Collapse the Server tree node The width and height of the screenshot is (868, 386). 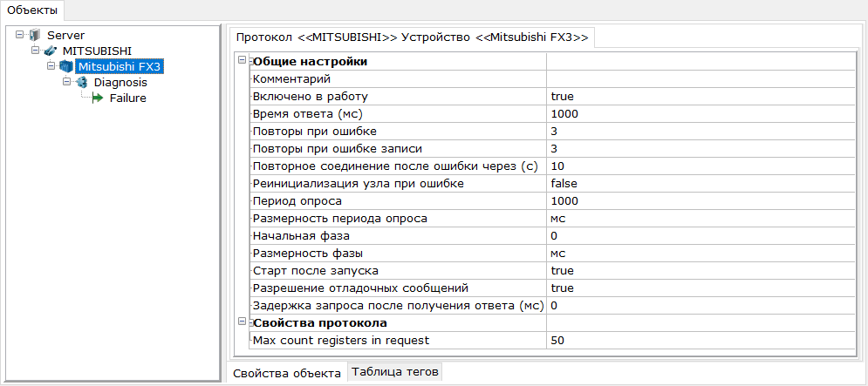coord(20,35)
